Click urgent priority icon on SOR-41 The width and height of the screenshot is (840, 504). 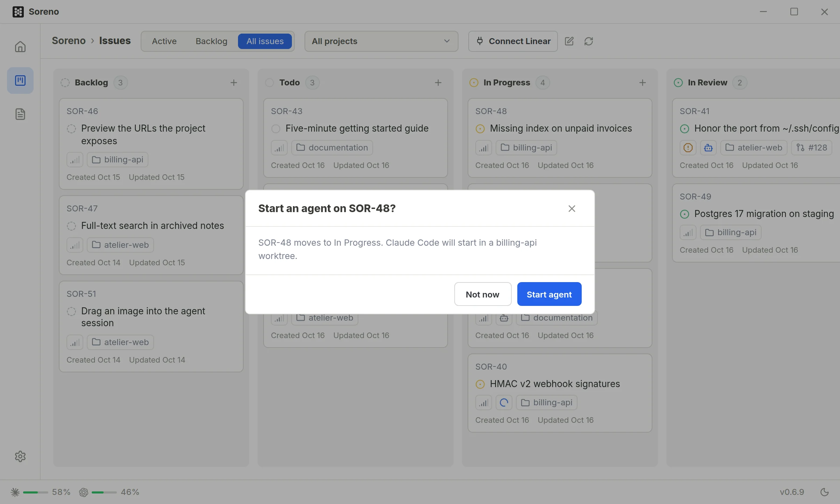point(688,148)
